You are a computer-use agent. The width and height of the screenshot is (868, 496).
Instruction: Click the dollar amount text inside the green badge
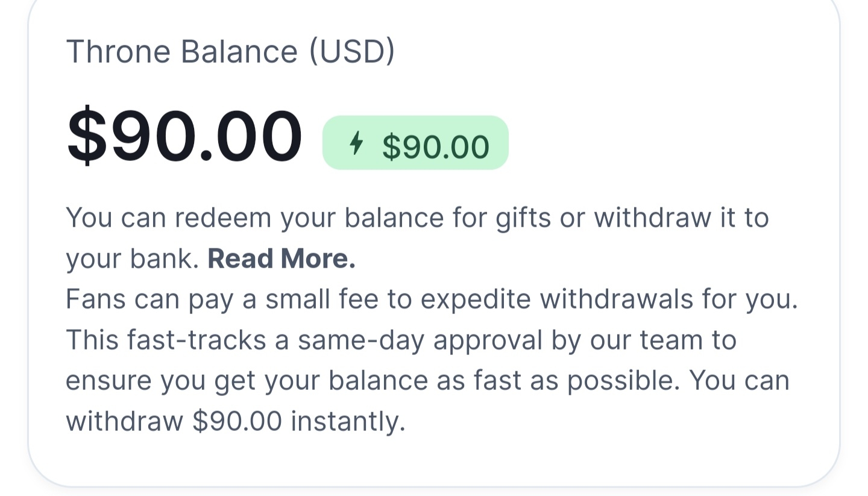(435, 146)
